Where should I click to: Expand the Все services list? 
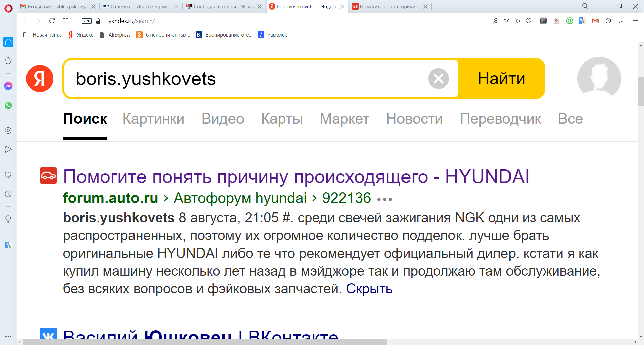tap(570, 119)
